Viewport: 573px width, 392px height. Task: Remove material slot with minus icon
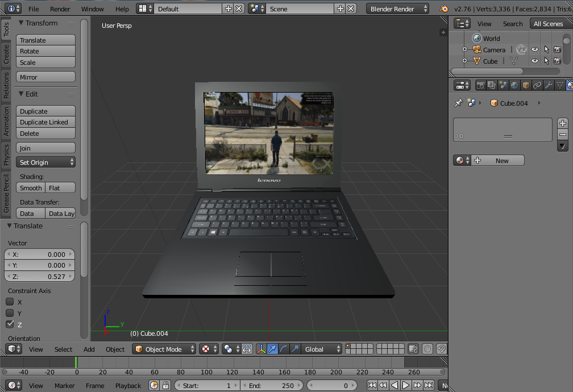pyautogui.click(x=563, y=135)
